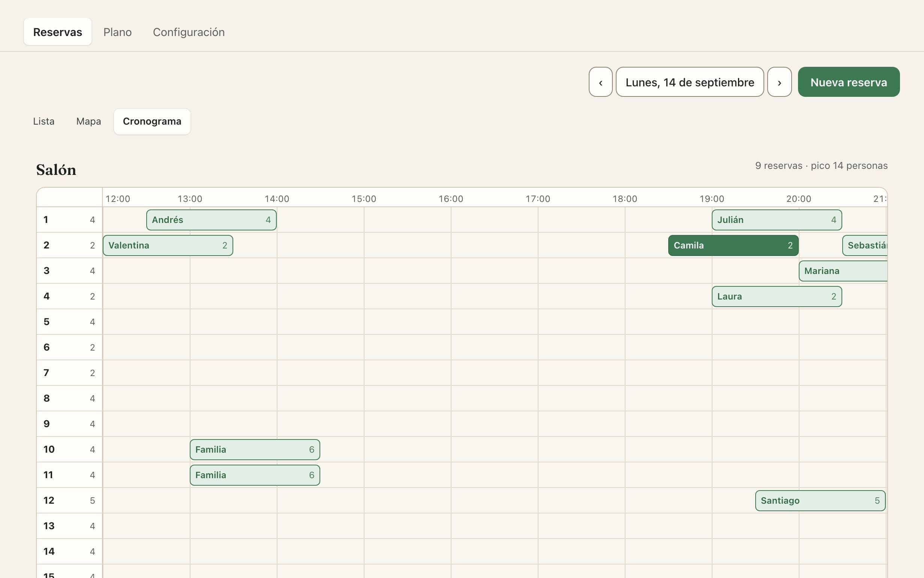
Task: Click the 13:00 time header
Action: click(190, 199)
